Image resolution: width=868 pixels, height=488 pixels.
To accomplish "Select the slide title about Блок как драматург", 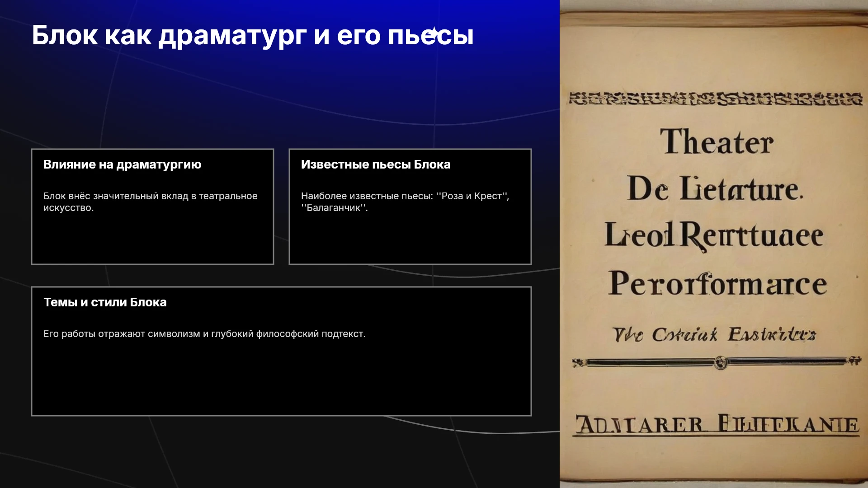I will 253,35.
